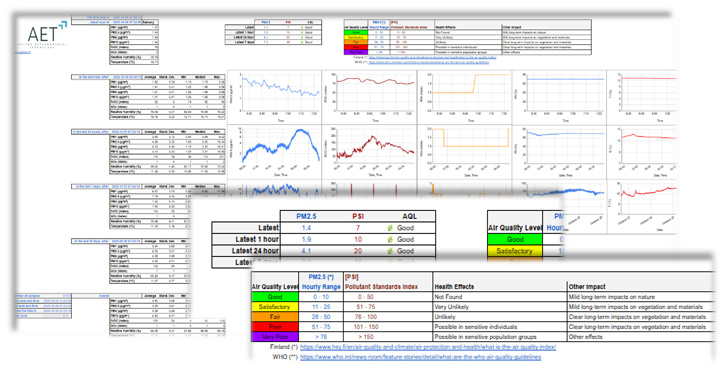Click the 'Pollutant Standards Index' header

click(381, 287)
